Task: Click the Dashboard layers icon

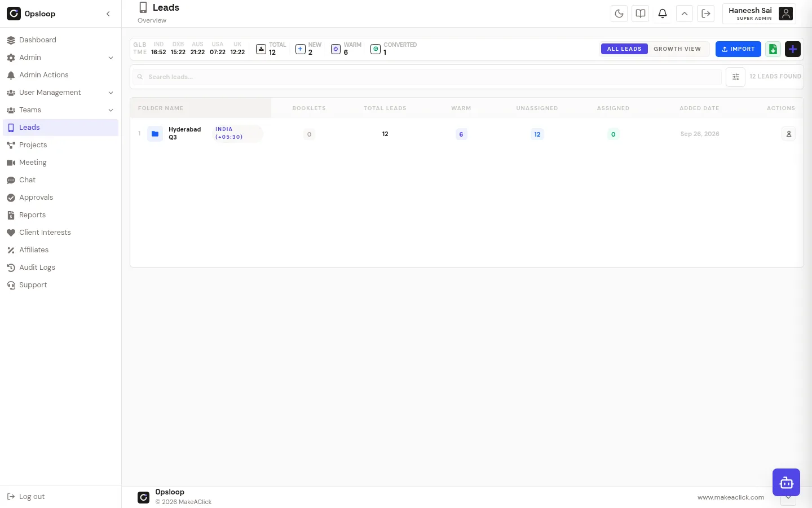Action: [11, 40]
